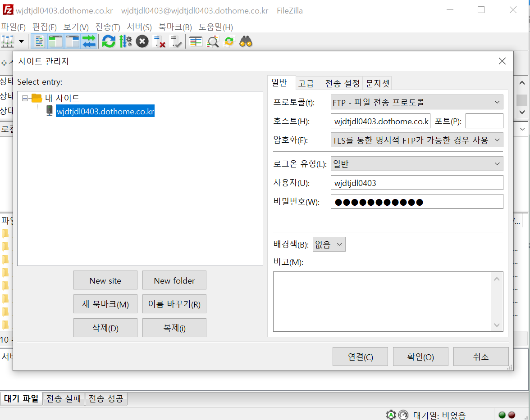The height and width of the screenshot is (420, 530).
Task: Open the 편집(E) menu
Action: (x=44, y=27)
